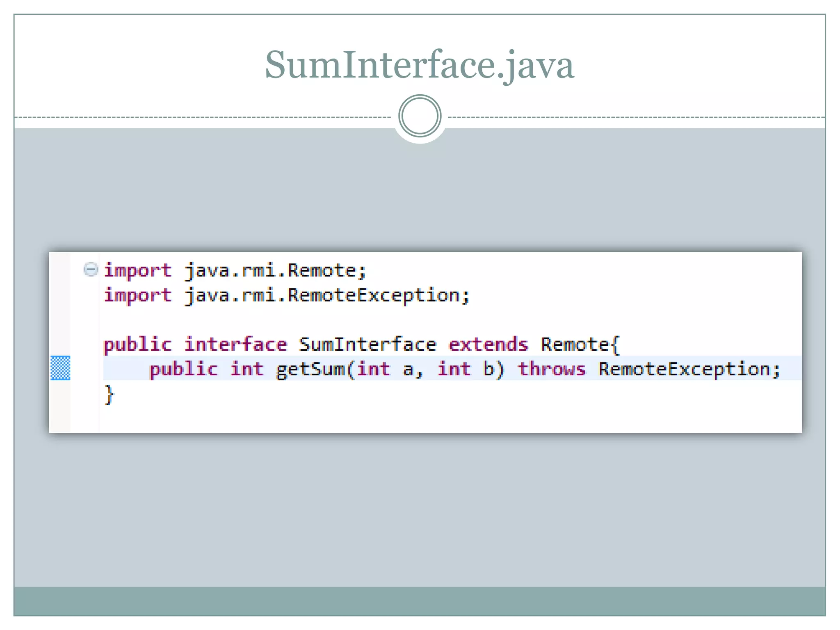Collapse the import block fold toggle

(91, 269)
